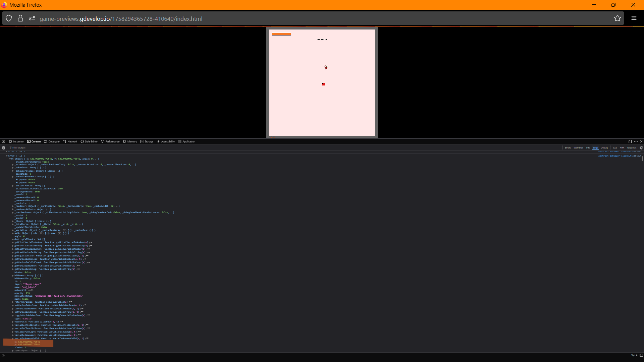Toggle the Warnings log filter

click(x=578, y=148)
